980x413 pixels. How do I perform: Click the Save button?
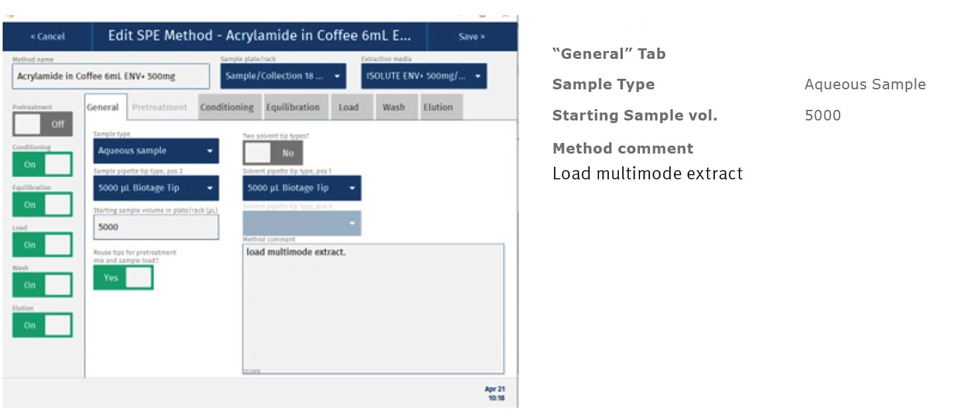click(471, 37)
